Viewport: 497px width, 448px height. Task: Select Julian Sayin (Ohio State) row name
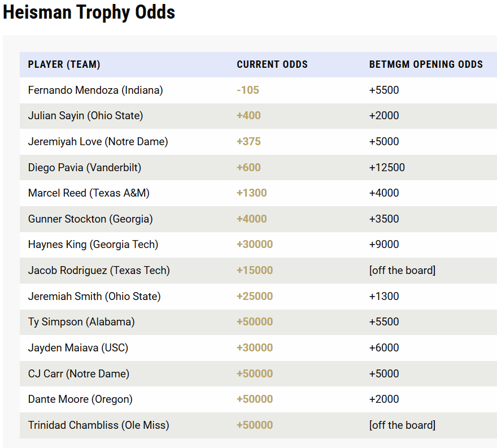tap(85, 116)
